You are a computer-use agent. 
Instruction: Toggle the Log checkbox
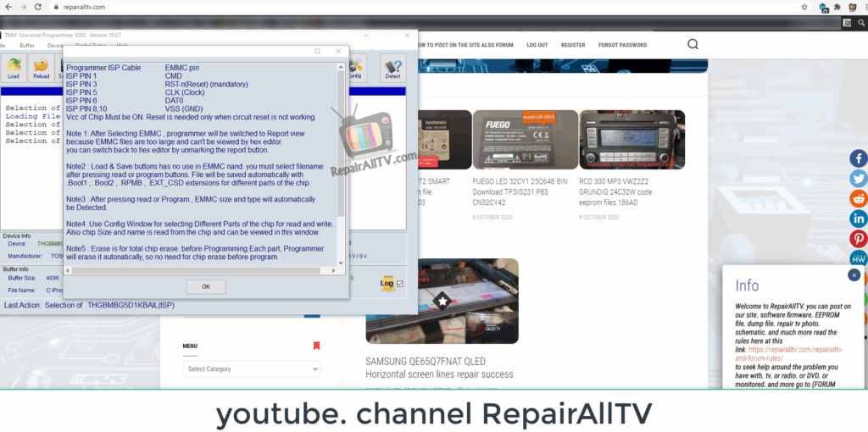point(400,284)
